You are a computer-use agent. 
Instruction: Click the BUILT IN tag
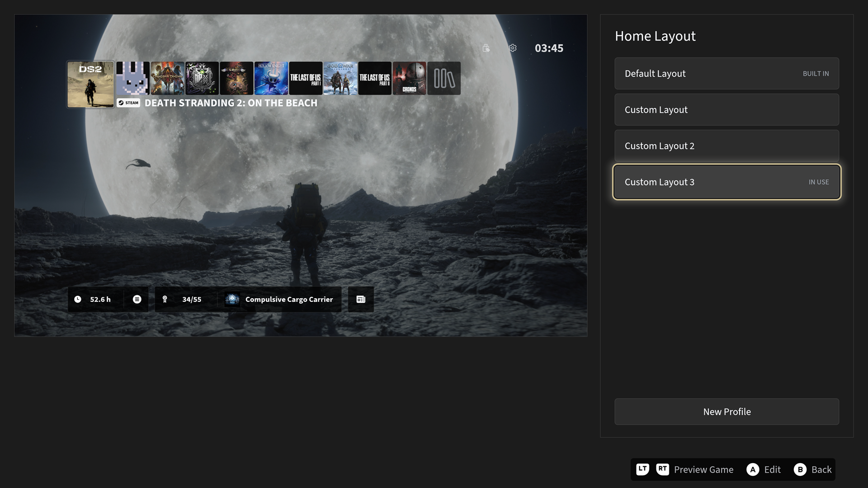pyautogui.click(x=816, y=73)
